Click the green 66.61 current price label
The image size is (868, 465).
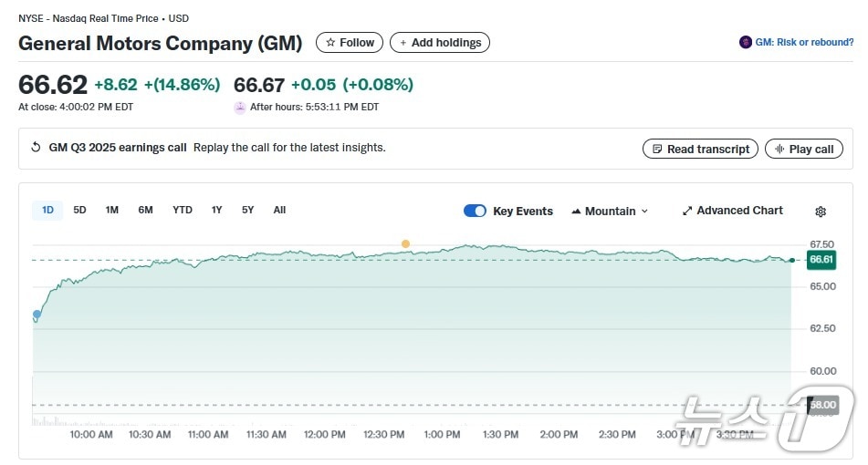[821, 260]
